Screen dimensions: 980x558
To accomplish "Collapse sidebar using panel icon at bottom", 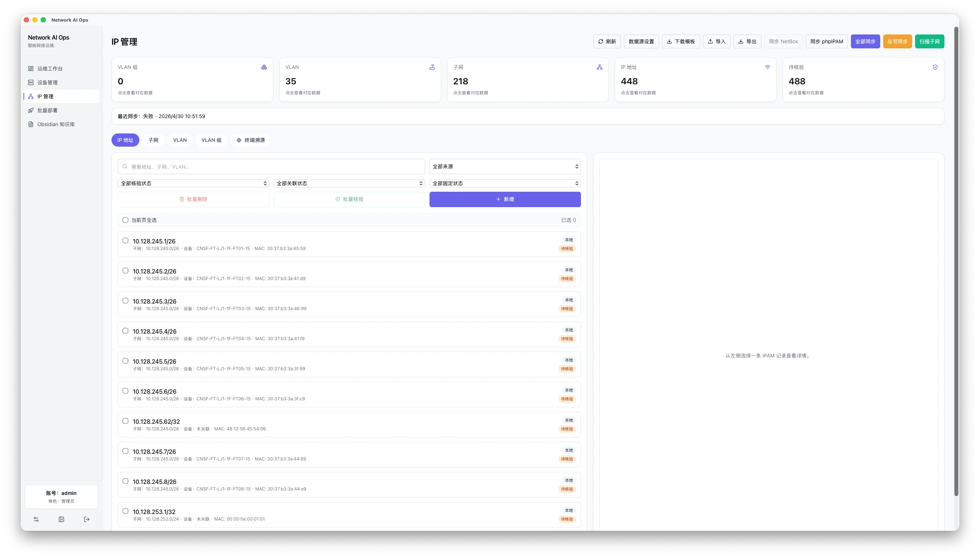I will pyautogui.click(x=61, y=519).
